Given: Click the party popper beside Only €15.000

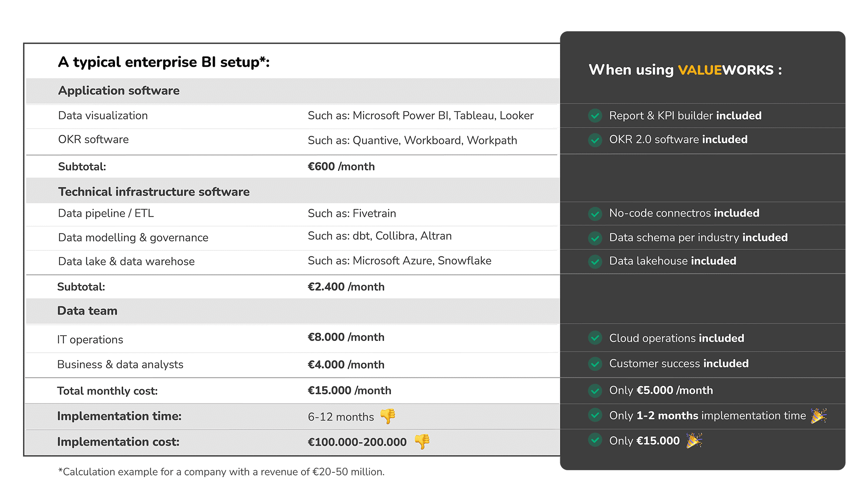Looking at the screenshot, I should (694, 441).
